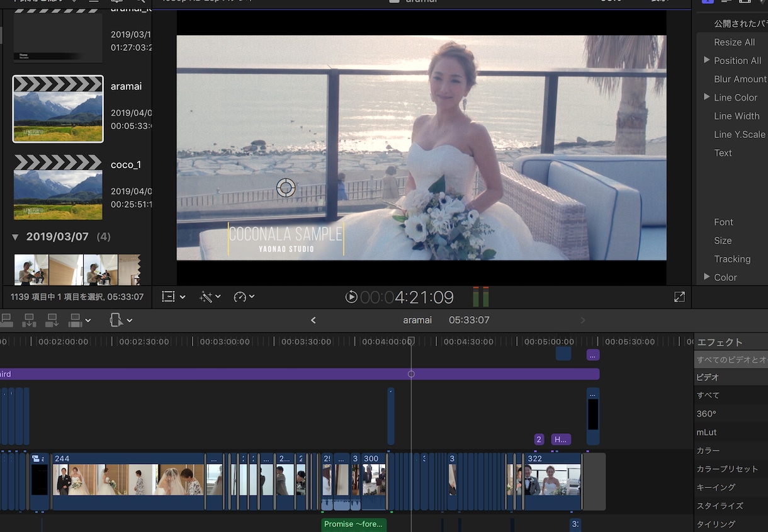This screenshot has height=532, width=768.
Task: Collapse the 2019/03/07 event group
Action: coord(16,237)
